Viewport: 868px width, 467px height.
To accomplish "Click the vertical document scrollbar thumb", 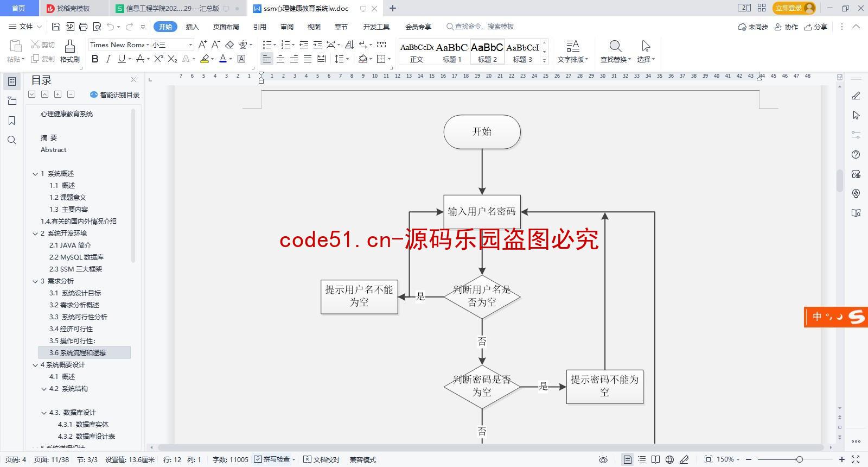I will coord(839,181).
